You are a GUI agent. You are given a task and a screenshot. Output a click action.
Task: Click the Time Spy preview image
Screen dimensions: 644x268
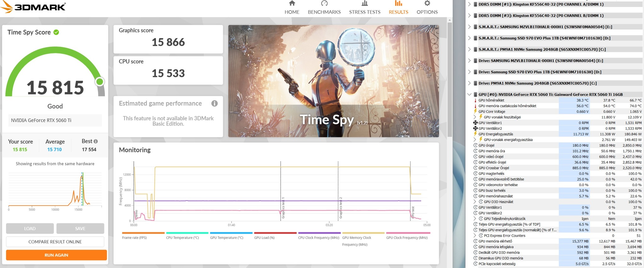(333, 81)
